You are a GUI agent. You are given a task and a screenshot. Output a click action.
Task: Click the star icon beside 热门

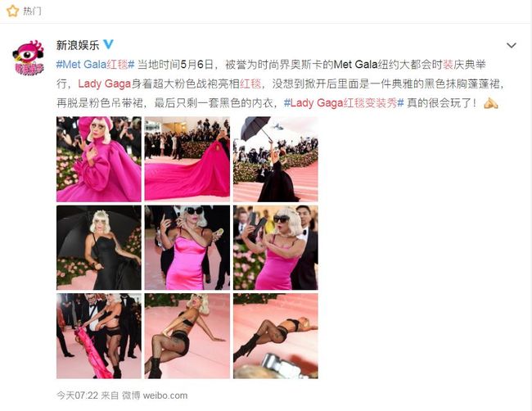pos(12,11)
